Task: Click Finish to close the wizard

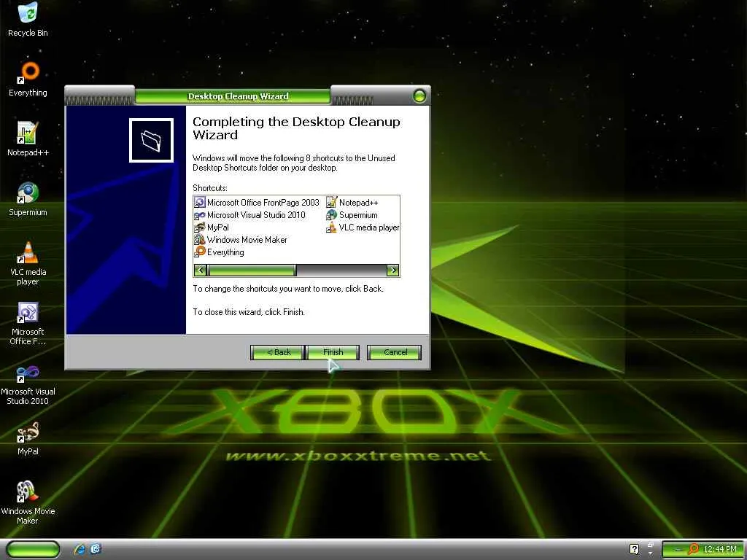Action: [333, 352]
